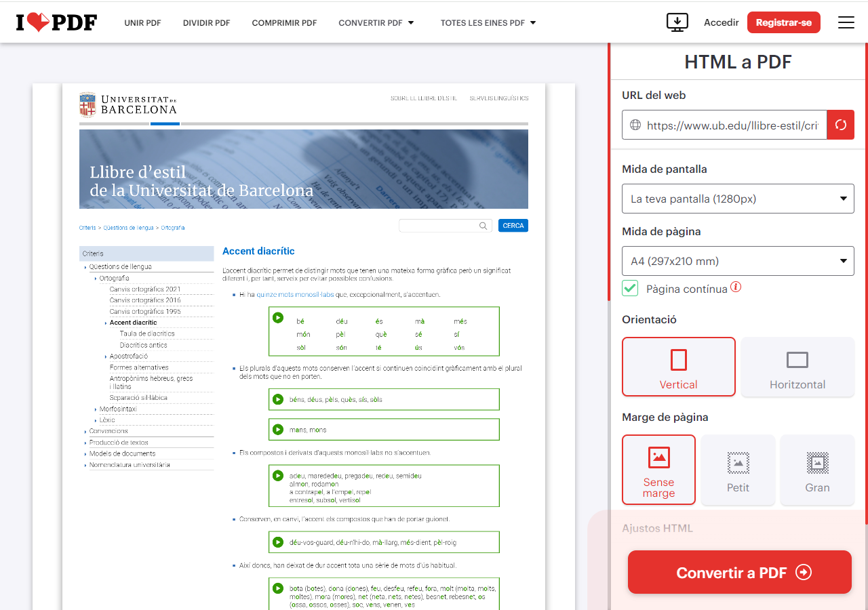Expand TOTES LES EINES PDF menu

click(x=488, y=23)
